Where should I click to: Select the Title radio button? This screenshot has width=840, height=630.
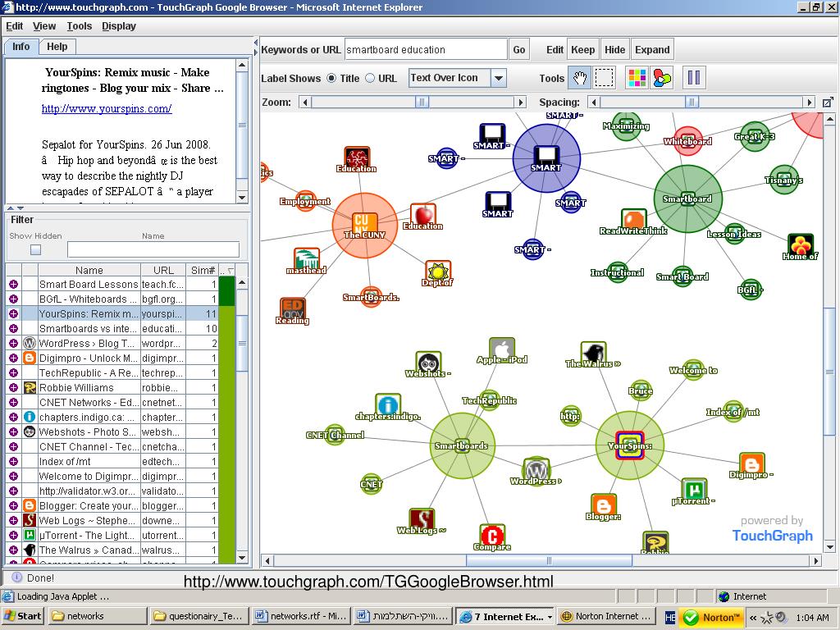(331, 78)
